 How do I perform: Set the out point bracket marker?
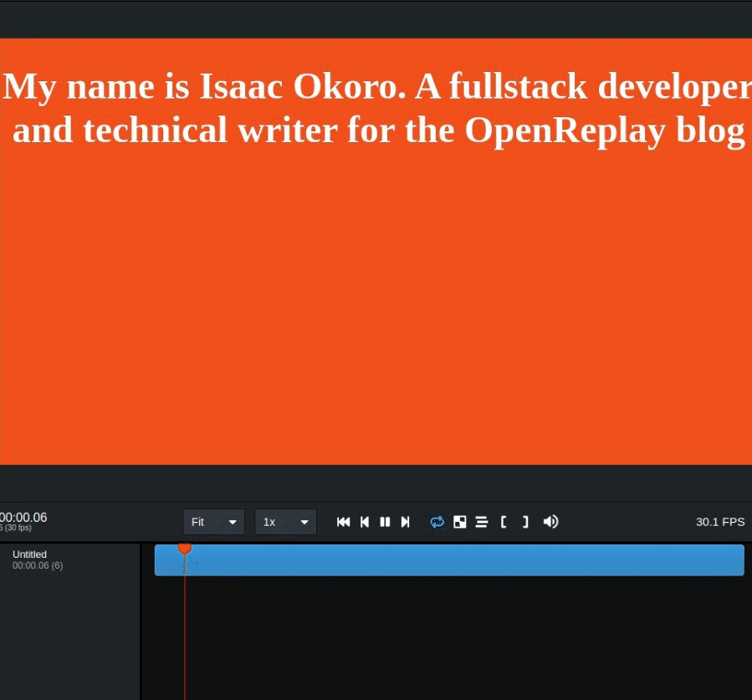coord(525,522)
